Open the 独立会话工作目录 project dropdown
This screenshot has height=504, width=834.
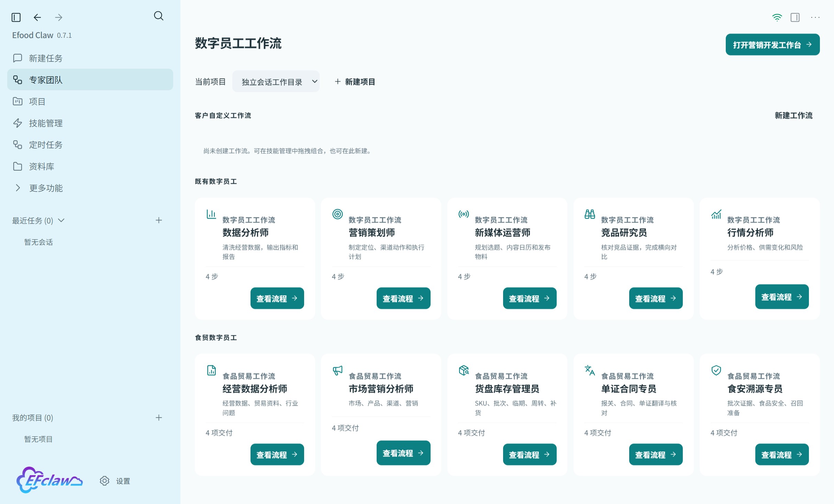click(x=276, y=82)
